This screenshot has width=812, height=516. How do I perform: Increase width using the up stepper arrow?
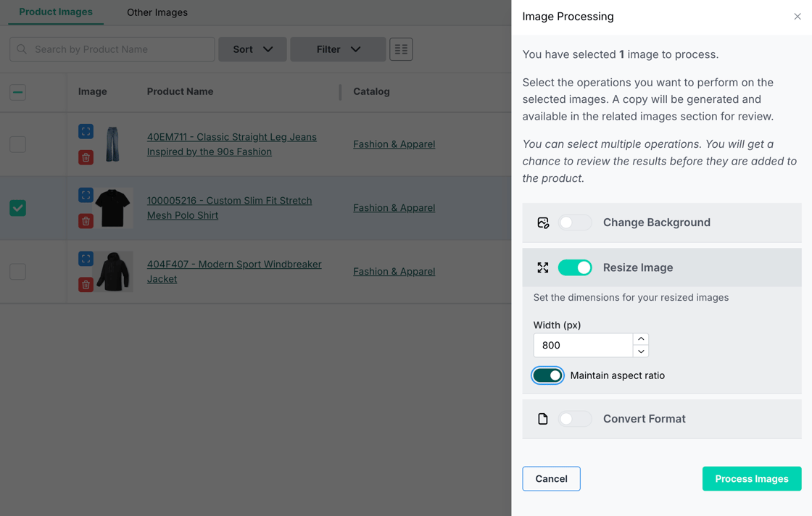[641, 339]
